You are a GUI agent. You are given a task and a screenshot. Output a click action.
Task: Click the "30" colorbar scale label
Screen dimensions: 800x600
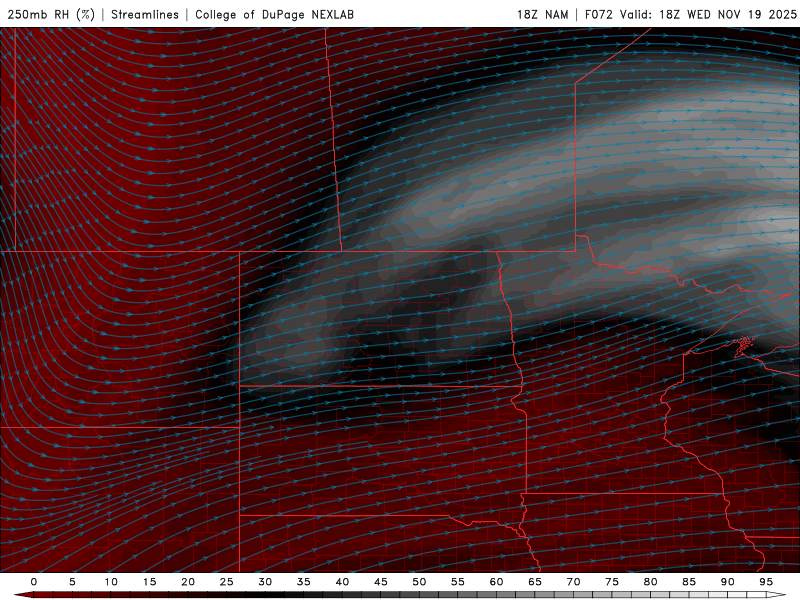click(265, 582)
